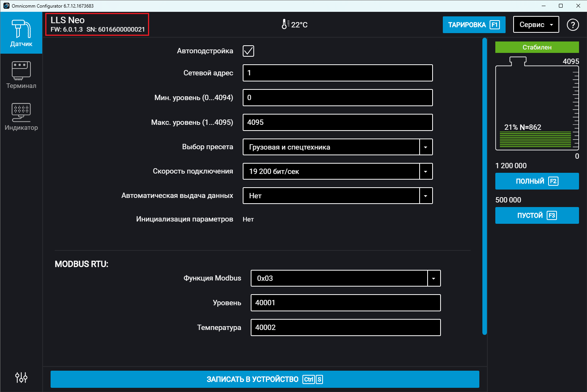Switch to the Терминал section

click(x=21, y=75)
